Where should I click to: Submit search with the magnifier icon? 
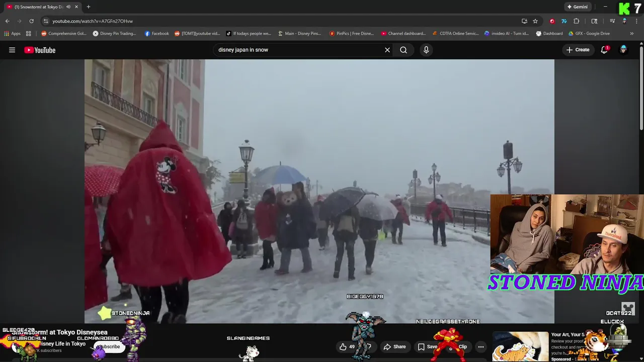coord(404,50)
